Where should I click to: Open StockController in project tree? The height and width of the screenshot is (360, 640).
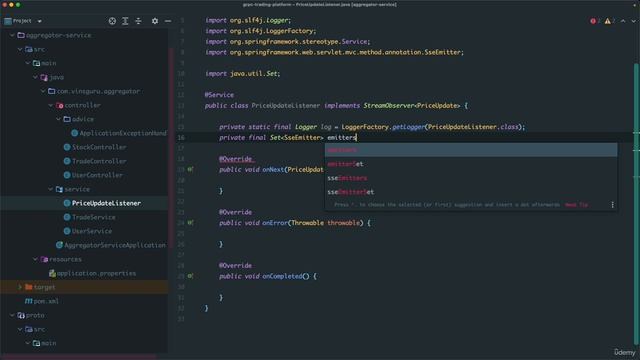coord(99,147)
